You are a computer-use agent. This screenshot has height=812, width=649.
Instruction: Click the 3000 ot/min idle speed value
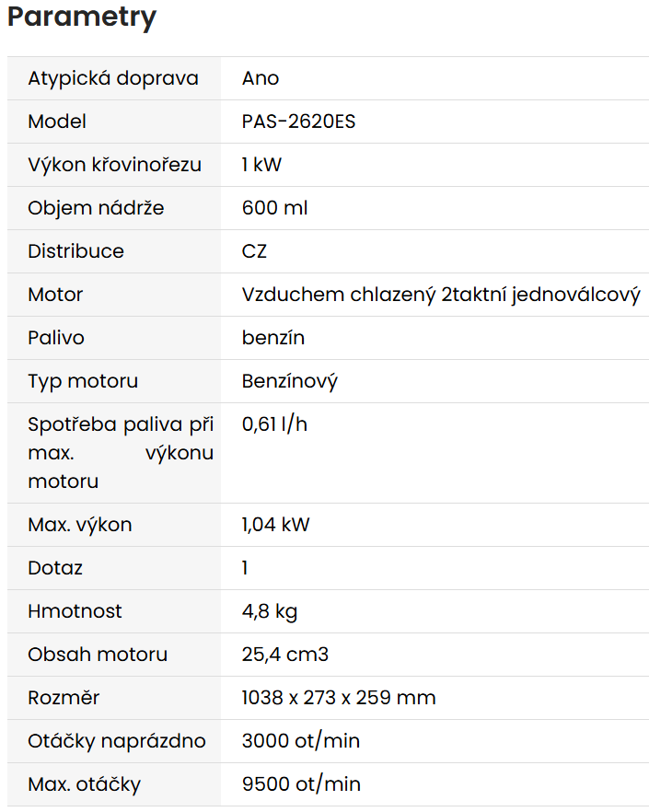click(x=300, y=741)
